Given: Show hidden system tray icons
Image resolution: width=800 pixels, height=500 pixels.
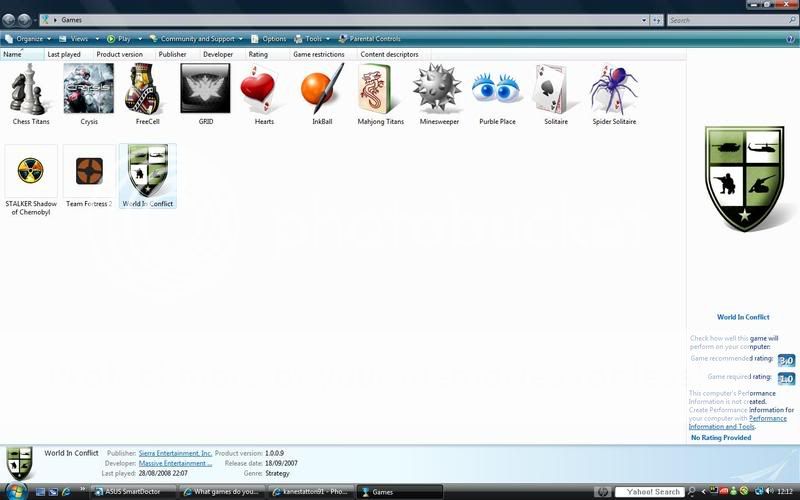Looking at the screenshot, I should 704,492.
